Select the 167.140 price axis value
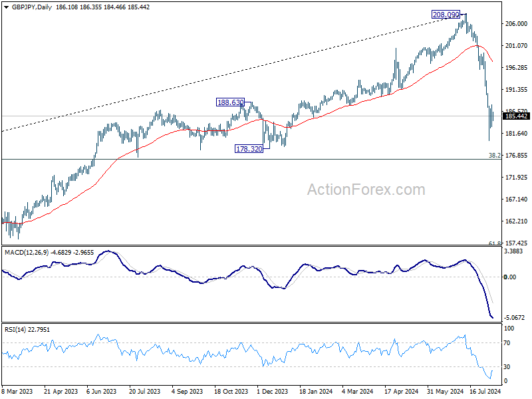Image resolution: width=532 pixels, height=399 pixels. [x=516, y=199]
